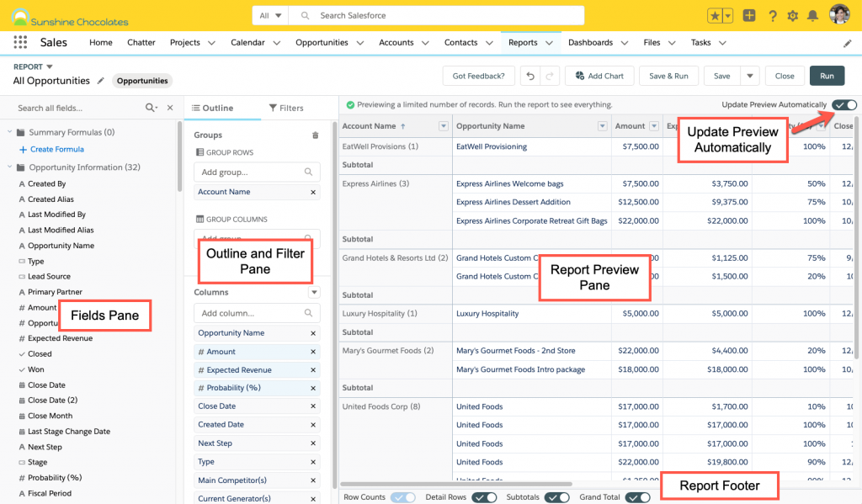Open the REPORT type dropdown

[x=33, y=66]
